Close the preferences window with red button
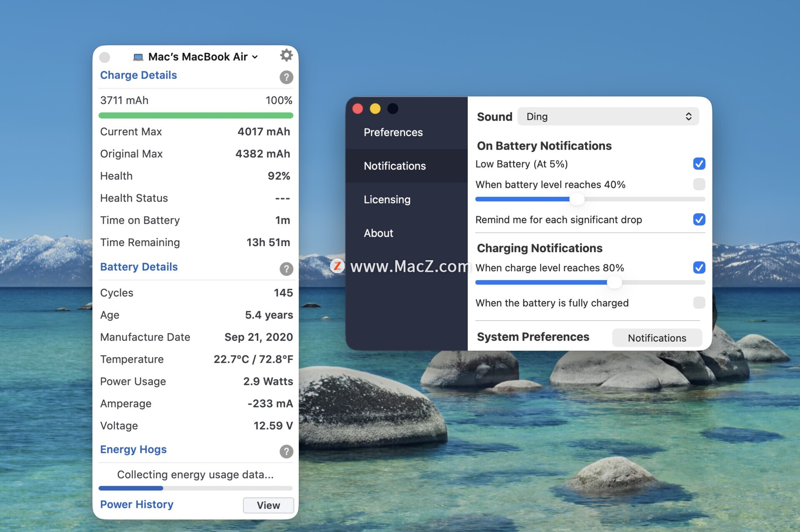The width and height of the screenshot is (800, 532). click(x=357, y=109)
